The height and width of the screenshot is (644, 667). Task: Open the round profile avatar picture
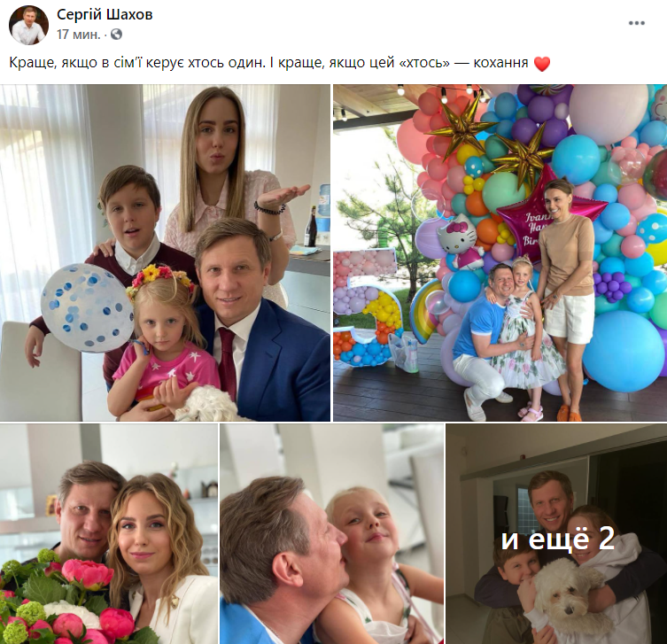(x=29, y=25)
